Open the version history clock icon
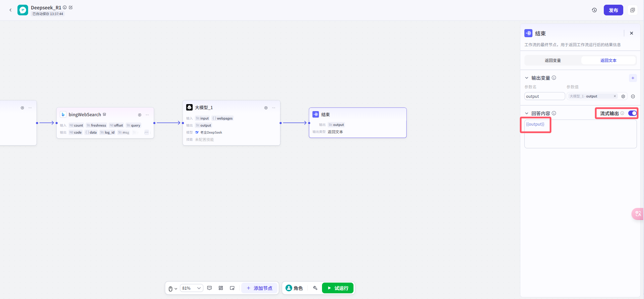 tap(594, 10)
